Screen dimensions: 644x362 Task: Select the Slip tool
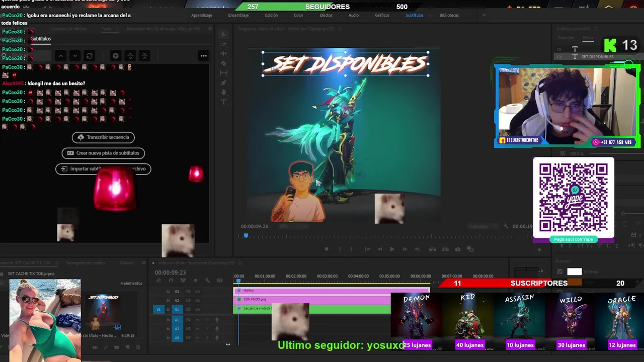point(224,73)
